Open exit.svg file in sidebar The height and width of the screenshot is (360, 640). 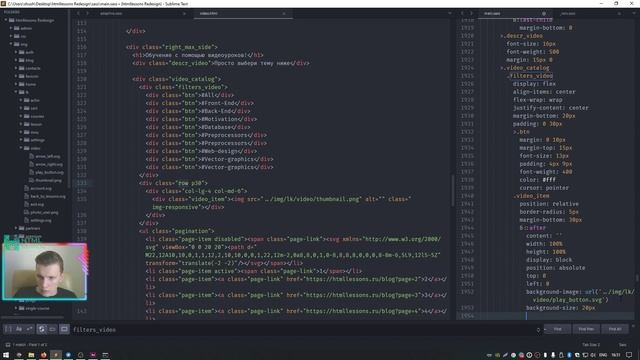pos(37,204)
